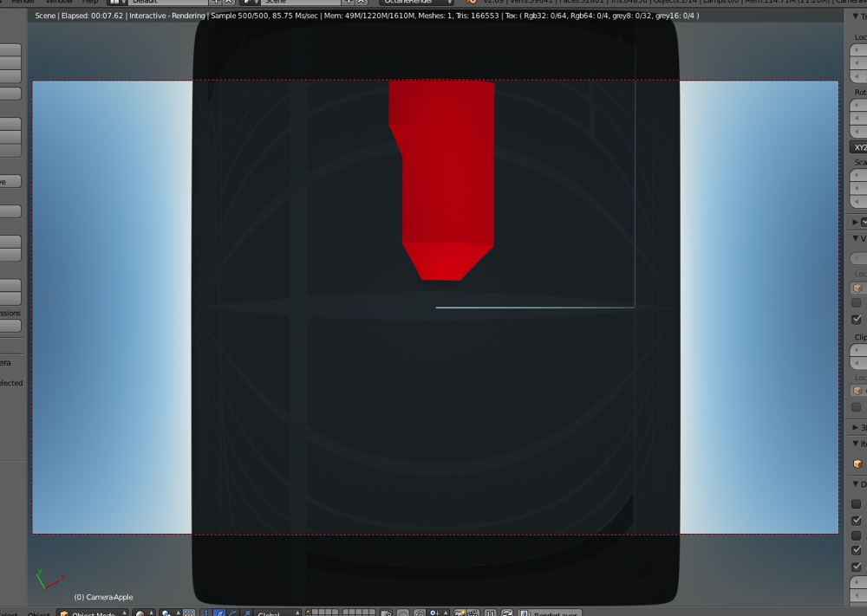Viewport: 867px width, 616px height.
Task: Click the OpenGL render still image icon
Action: (x=459, y=613)
